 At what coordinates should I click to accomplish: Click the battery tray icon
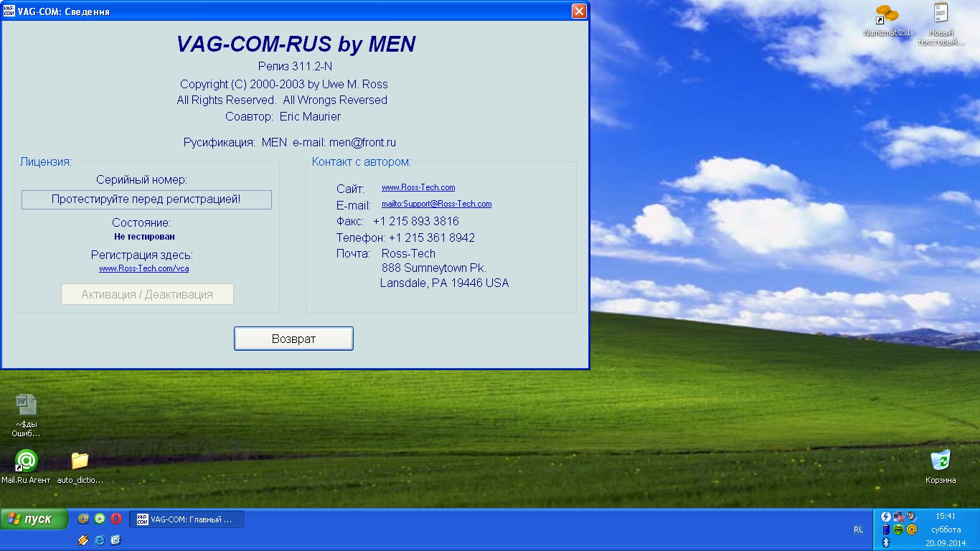click(x=886, y=529)
